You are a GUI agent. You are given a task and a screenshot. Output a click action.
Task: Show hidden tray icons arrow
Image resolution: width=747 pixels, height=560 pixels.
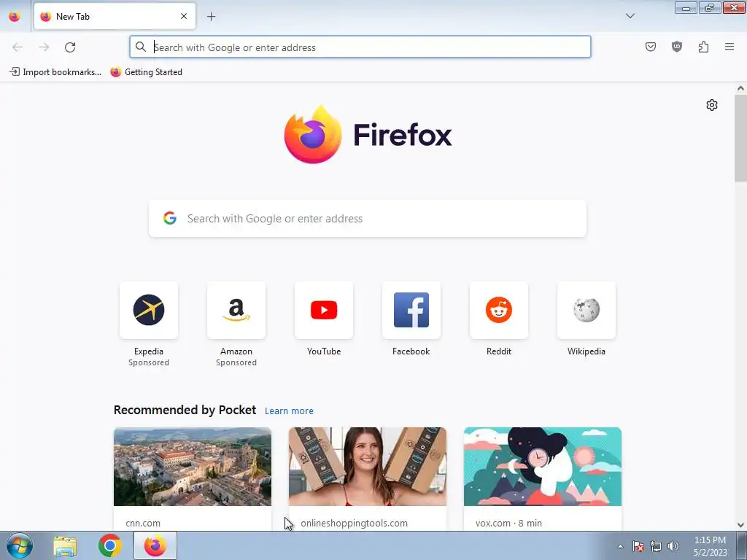click(620, 546)
